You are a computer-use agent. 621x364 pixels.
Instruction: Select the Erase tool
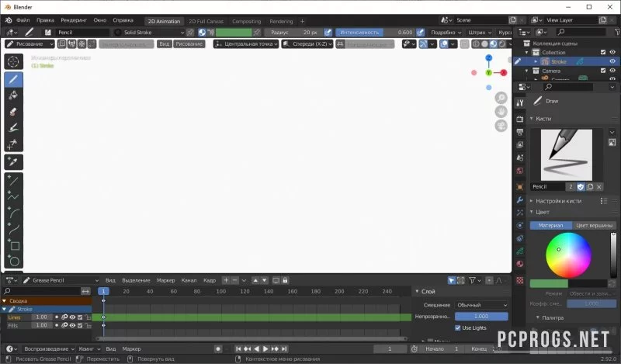click(x=13, y=112)
